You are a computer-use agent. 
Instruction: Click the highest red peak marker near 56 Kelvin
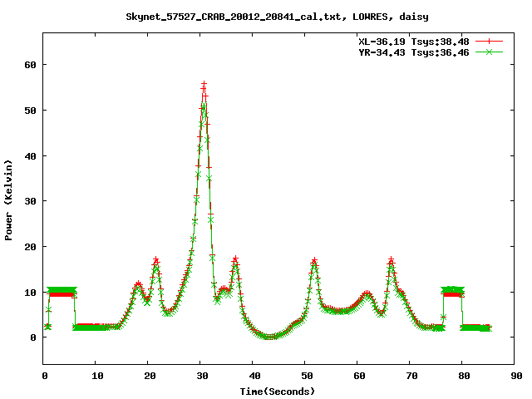coord(204,83)
